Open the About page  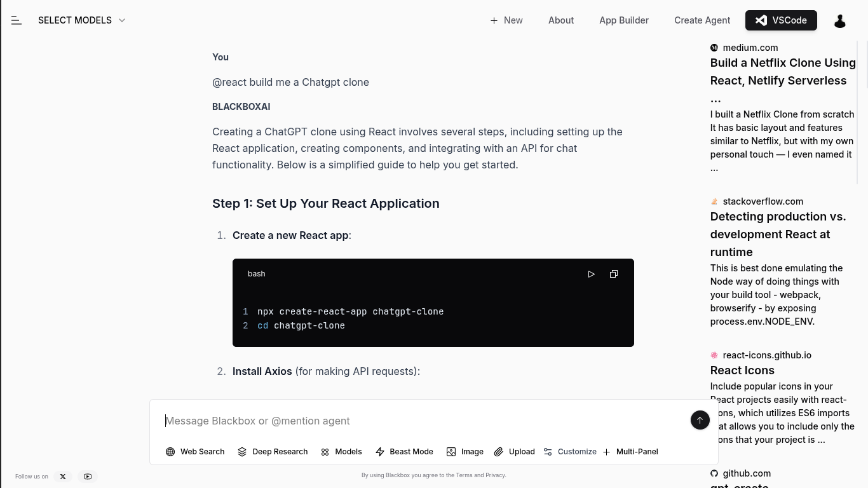[560, 20]
